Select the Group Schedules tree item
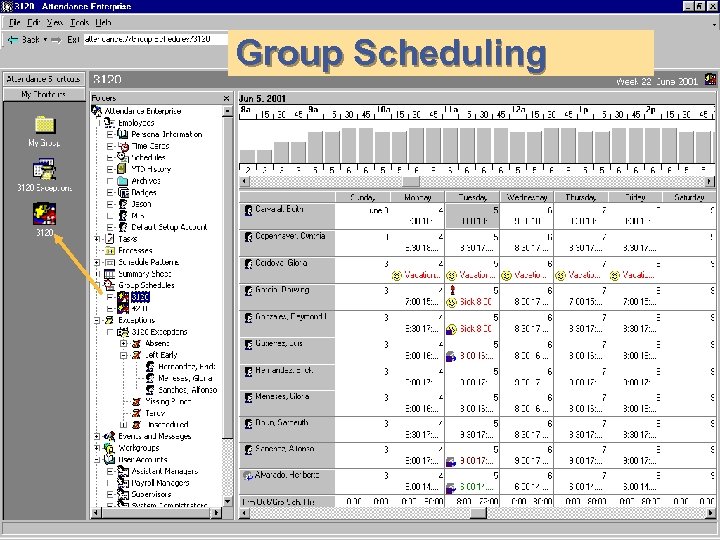Image resolution: width=720 pixels, height=540 pixels. point(146,285)
